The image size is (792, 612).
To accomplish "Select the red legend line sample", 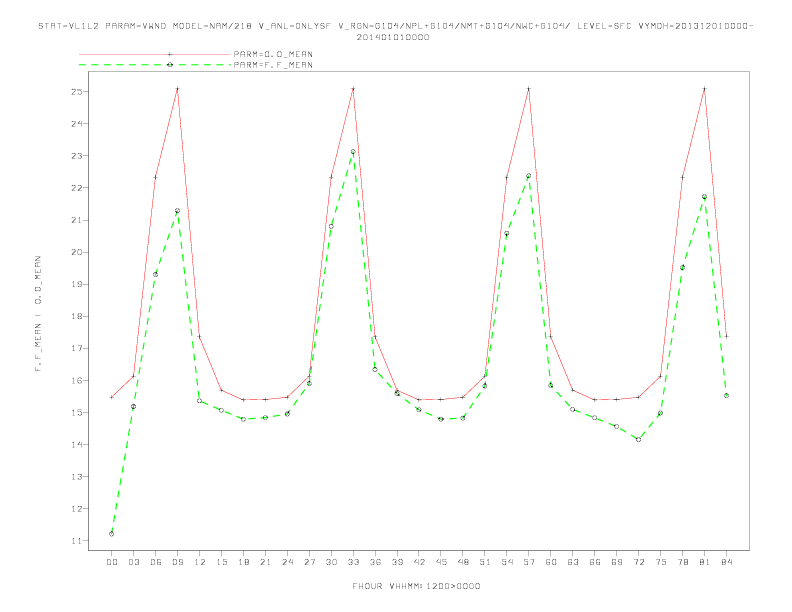I will (155, 54).
